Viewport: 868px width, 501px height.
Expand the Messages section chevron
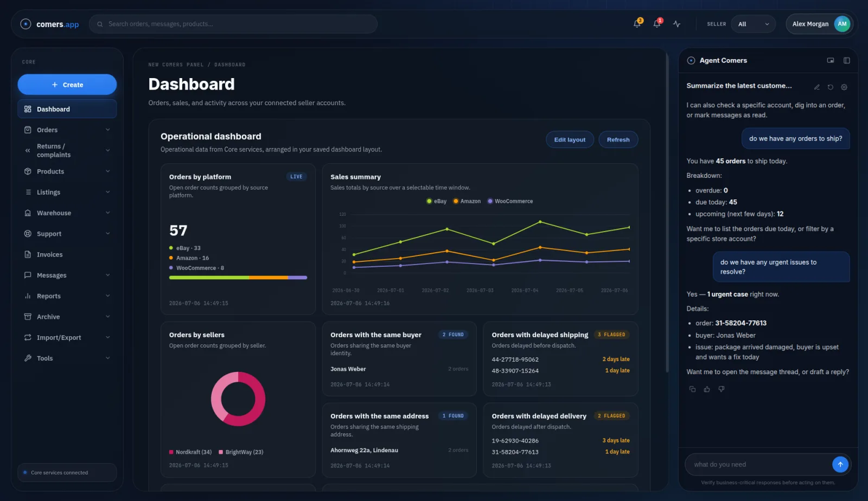coord(107,275)
